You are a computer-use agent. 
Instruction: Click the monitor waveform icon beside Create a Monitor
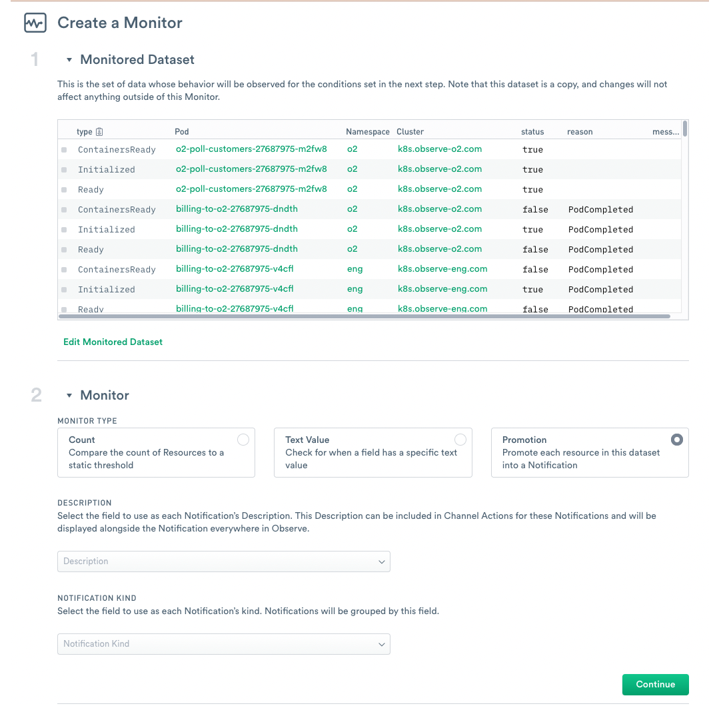coord(35,23)
